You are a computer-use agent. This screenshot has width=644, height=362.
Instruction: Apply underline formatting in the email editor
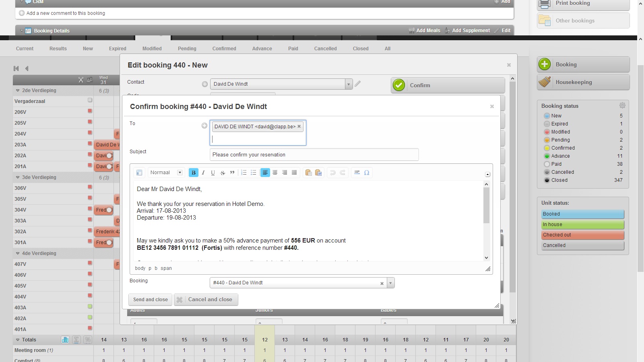click(213, 173)
